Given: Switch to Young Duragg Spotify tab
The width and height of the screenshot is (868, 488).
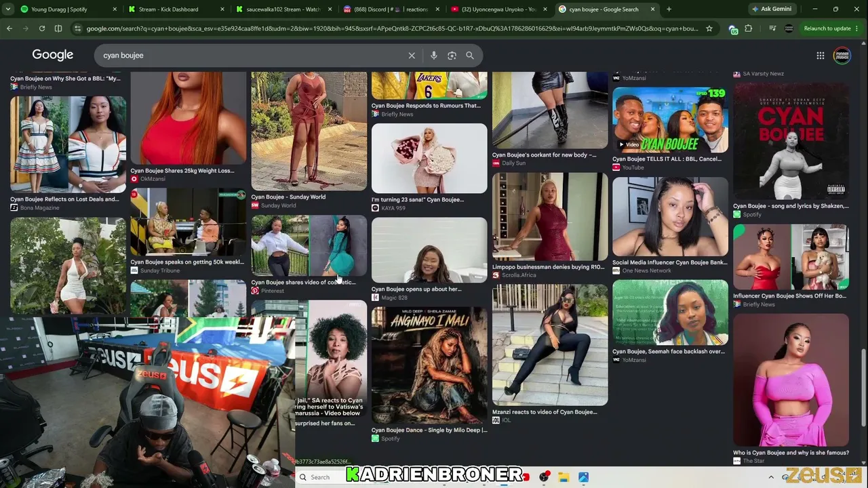Looking at the screenshot, I should coord(66,9).
